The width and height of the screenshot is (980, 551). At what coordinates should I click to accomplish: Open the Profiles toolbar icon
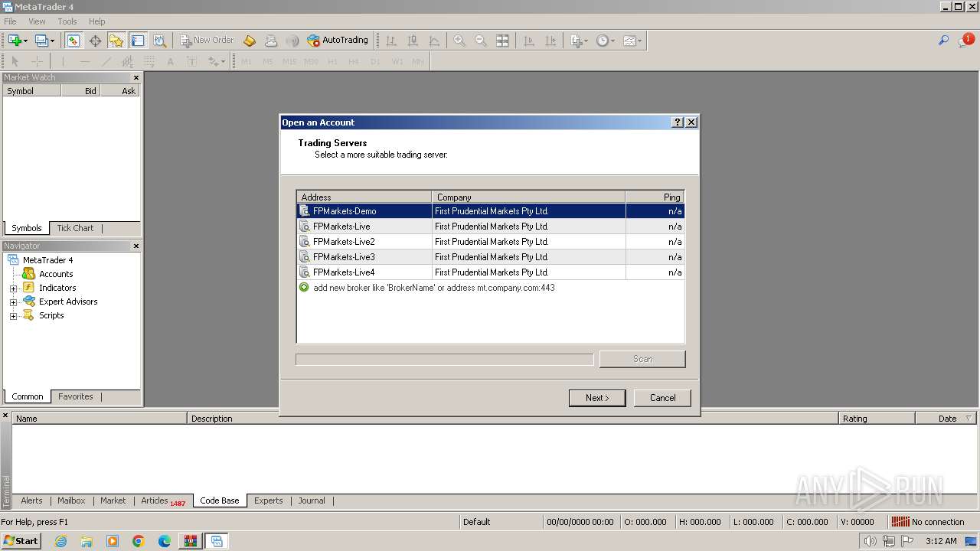click(44, 41)
